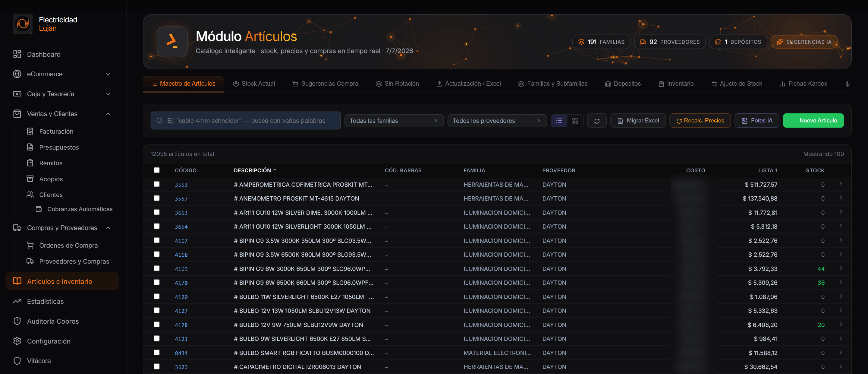
Task: Open details arrow for article 4170 row
Action: point(841,282)
